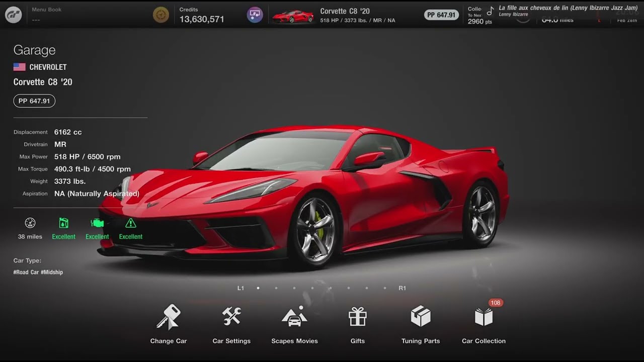The image size is (644, 362).
Task: Click the 13,630,571 credits value
Action: [x=202, y=19]
